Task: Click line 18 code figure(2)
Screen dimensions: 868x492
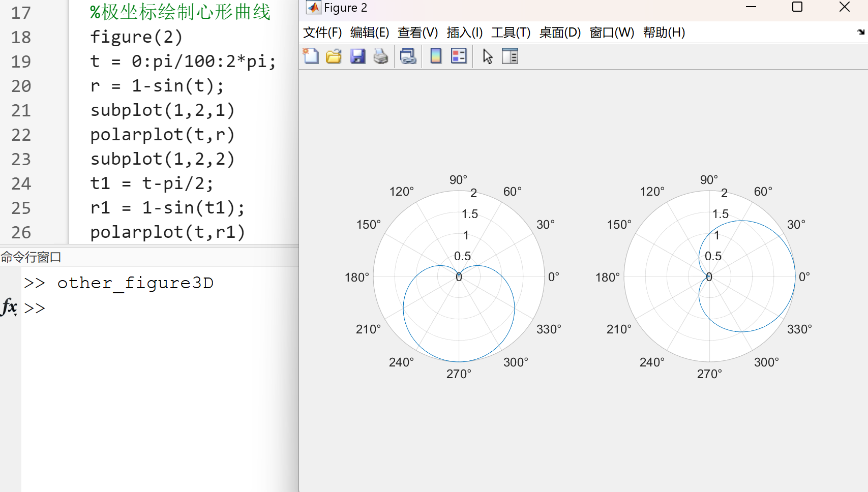Action: pyautogui.click(x=136, y=37)
